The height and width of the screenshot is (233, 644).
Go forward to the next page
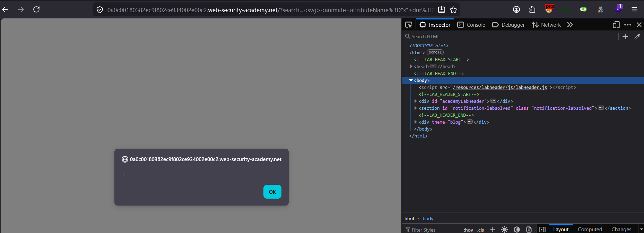click(x=21, y=9)
